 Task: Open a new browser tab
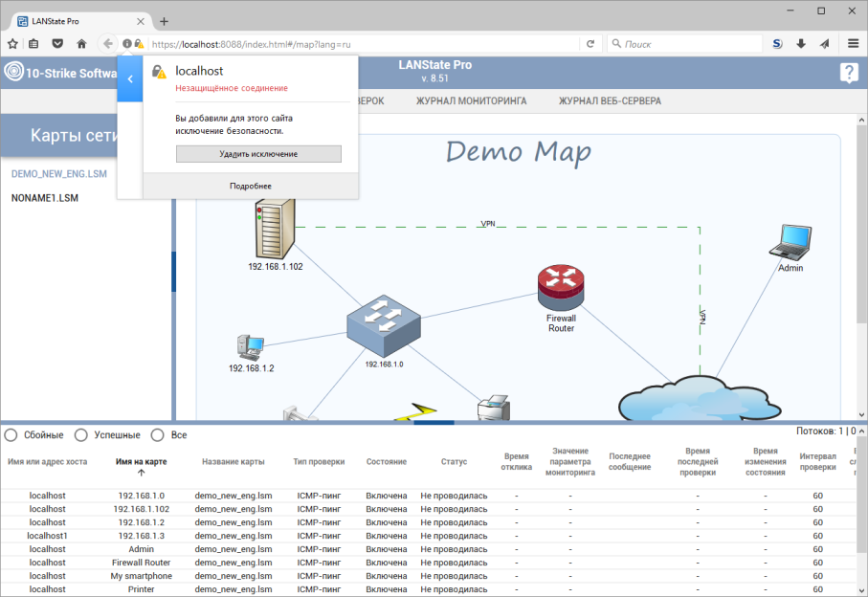164,21
